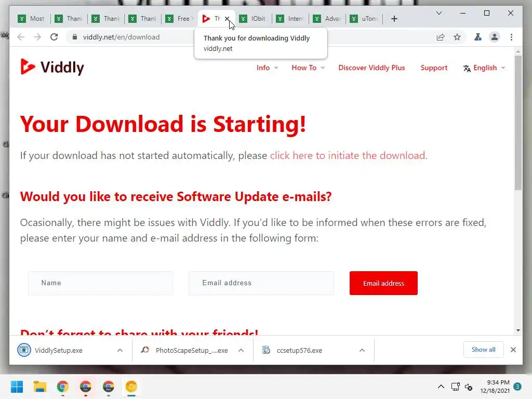Expand options for ccsetup576.exe download
The height and width of the screenshot is (399, 532).
(x=362, y=350)
